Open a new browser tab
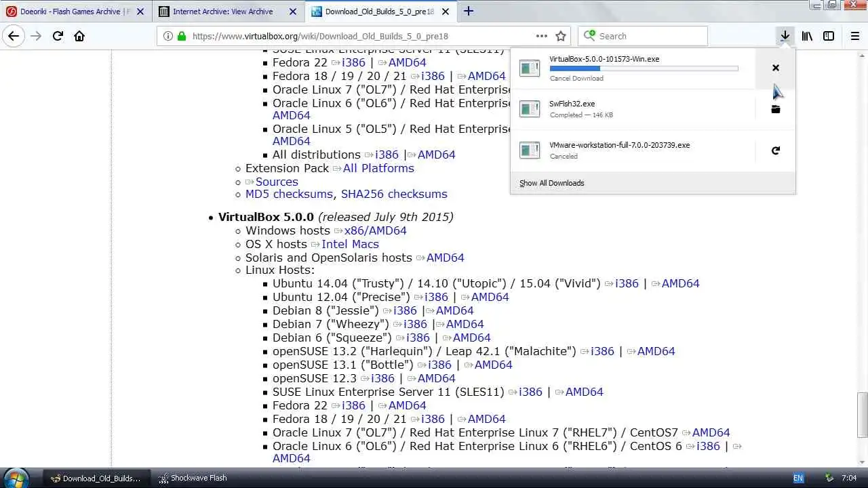 (x=469, y=11)
